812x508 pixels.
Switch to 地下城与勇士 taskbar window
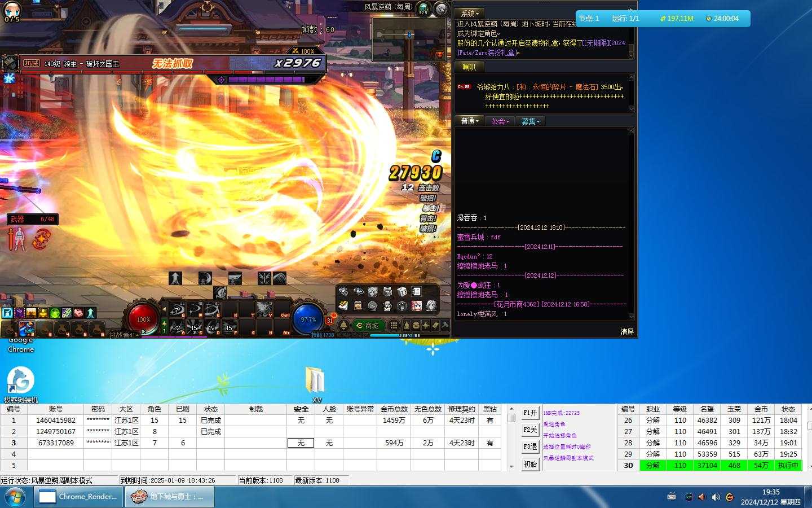coord(169,497)
